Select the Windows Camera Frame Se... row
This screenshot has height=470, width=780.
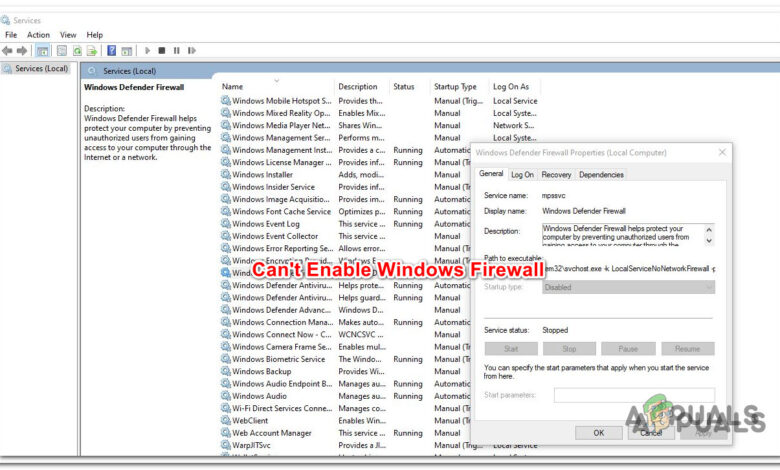346,347
